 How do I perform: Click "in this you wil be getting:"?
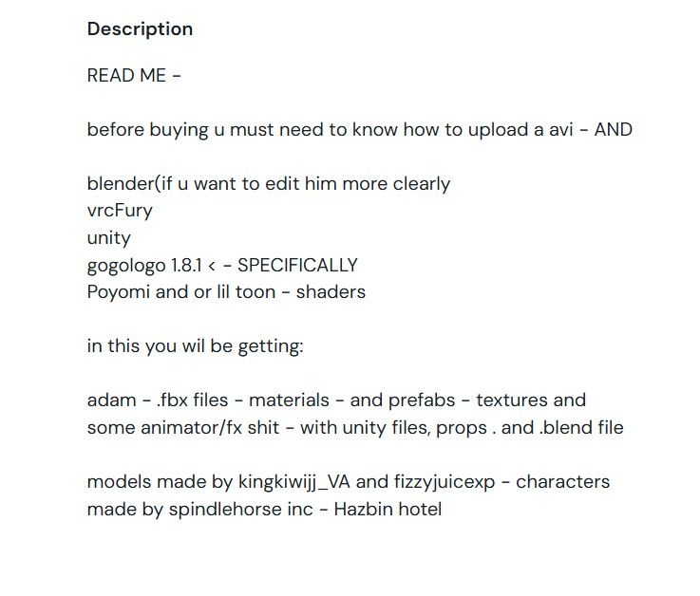coord(195,346)
